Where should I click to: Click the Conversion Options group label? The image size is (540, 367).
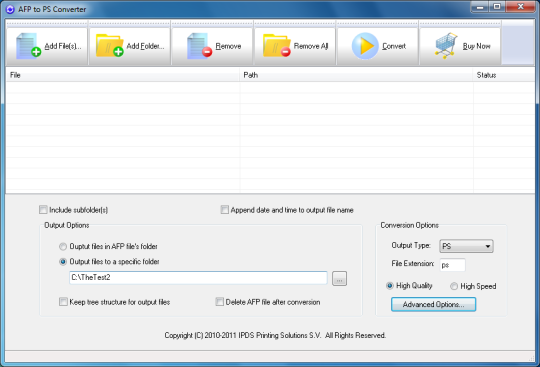pyautogui.click(x=409, y=225)
